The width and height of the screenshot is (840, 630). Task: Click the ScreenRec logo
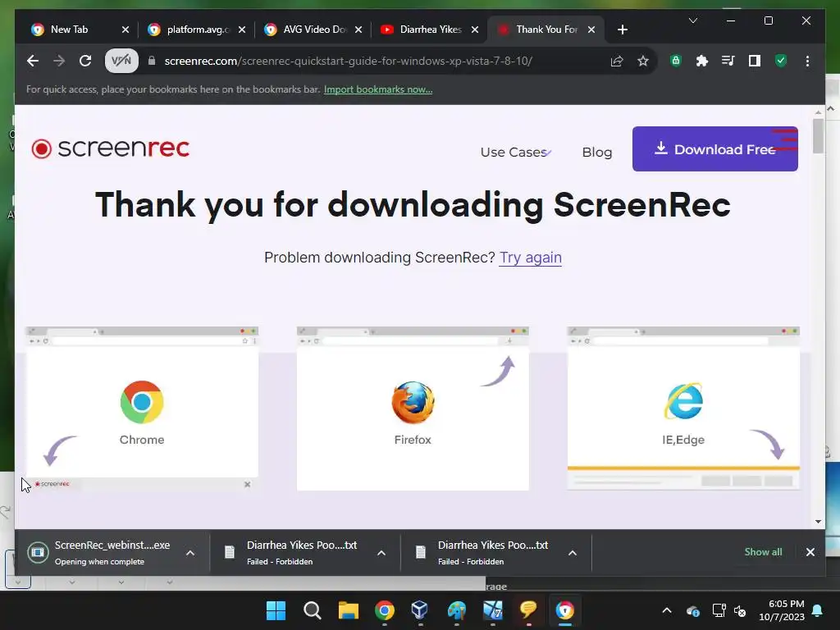[x=111, y=148]
